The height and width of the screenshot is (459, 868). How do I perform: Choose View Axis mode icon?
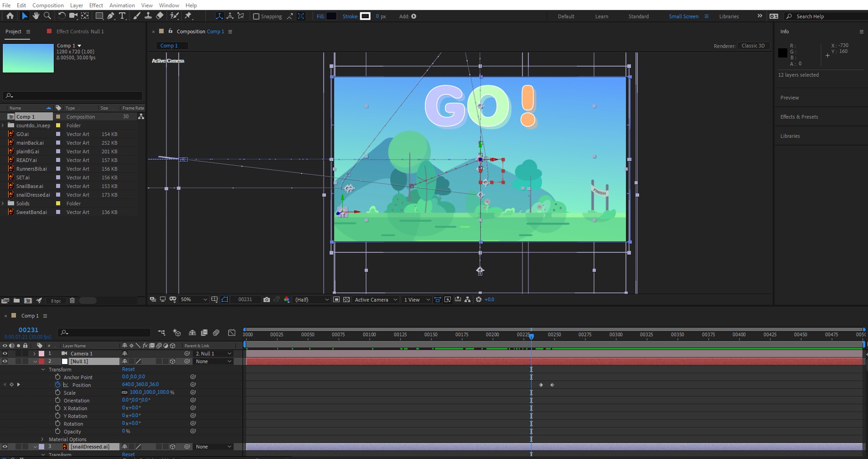pos(241,16)
